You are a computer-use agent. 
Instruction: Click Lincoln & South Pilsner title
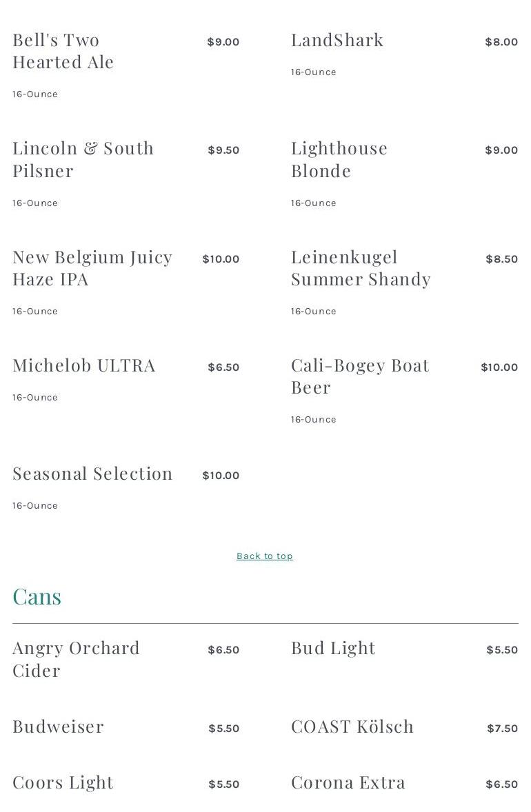(x=83, y=159)
